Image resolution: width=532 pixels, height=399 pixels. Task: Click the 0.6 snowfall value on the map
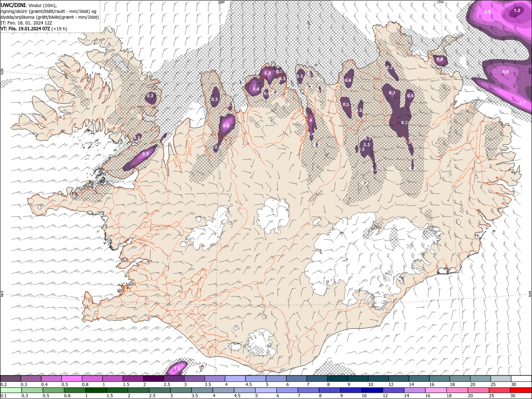point(226,126)
